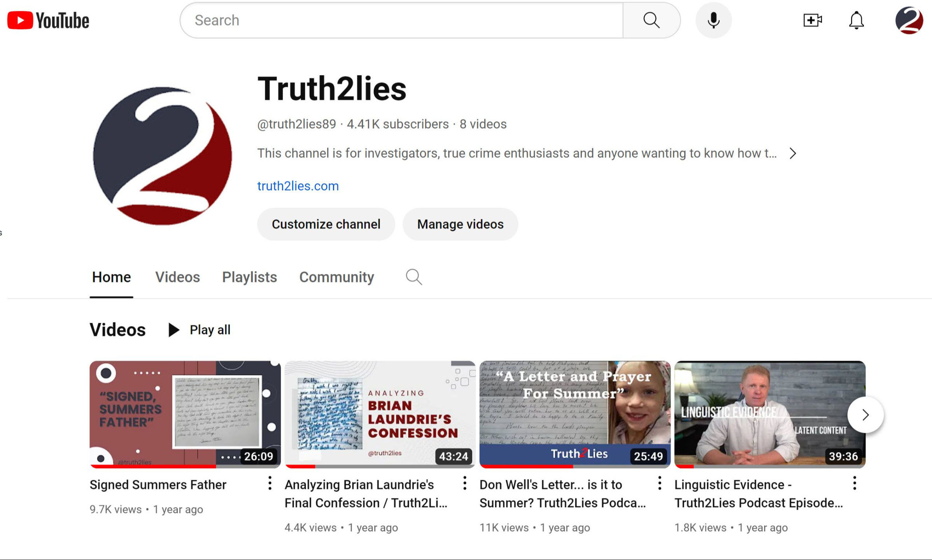Open the Community tab
This screenshot has width=932, height=560.
point(336,277)
